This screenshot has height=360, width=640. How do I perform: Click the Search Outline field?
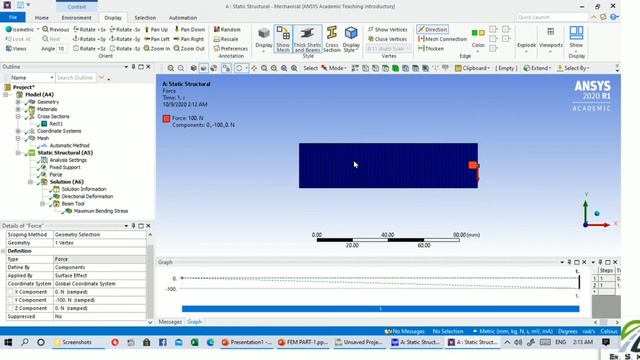coord(76,78)
